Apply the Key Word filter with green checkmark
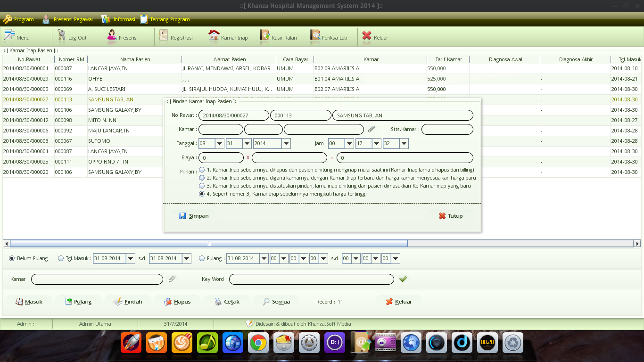 [x=403, y=279]
